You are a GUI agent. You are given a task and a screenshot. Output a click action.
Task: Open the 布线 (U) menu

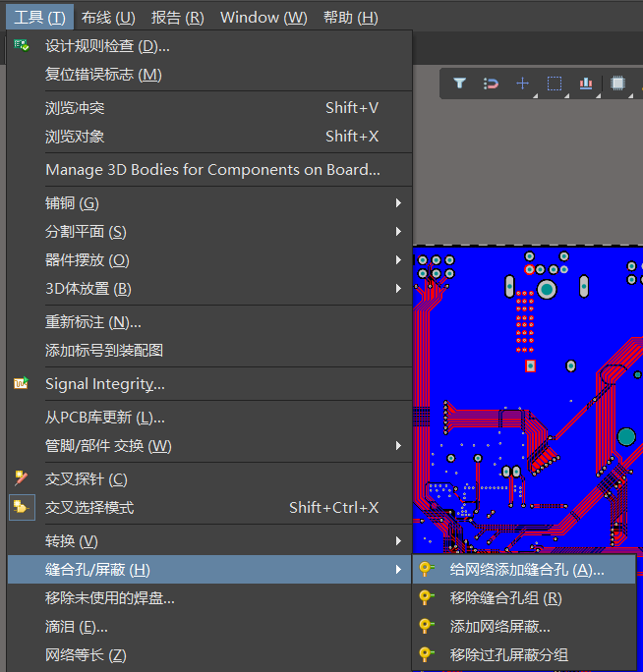click(x=108, y=18)
